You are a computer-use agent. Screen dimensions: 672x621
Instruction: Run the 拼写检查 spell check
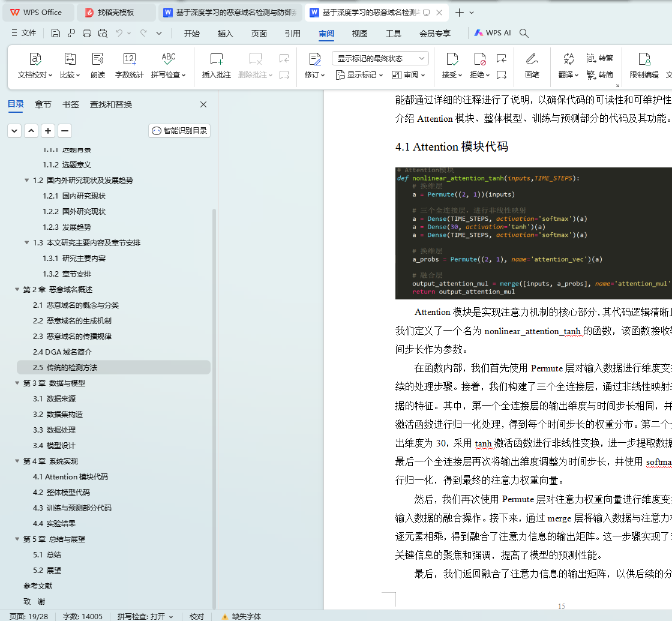(169, 65)
